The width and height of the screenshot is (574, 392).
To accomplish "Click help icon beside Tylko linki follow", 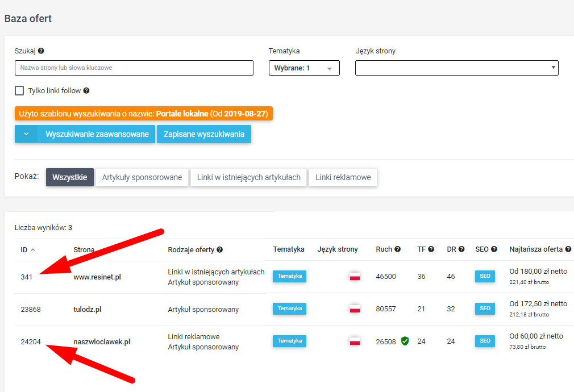I will point(86,90).
